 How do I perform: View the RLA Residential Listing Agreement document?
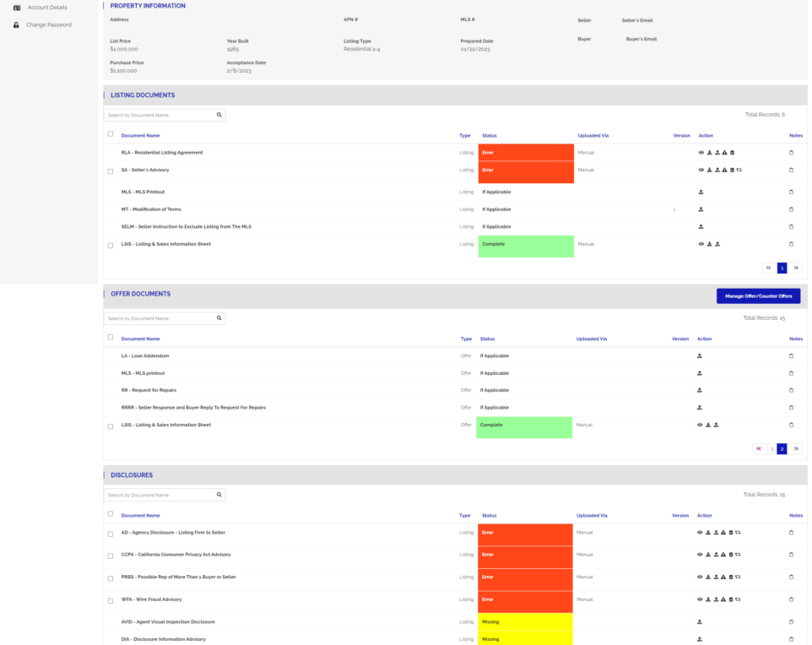[701, 153]
